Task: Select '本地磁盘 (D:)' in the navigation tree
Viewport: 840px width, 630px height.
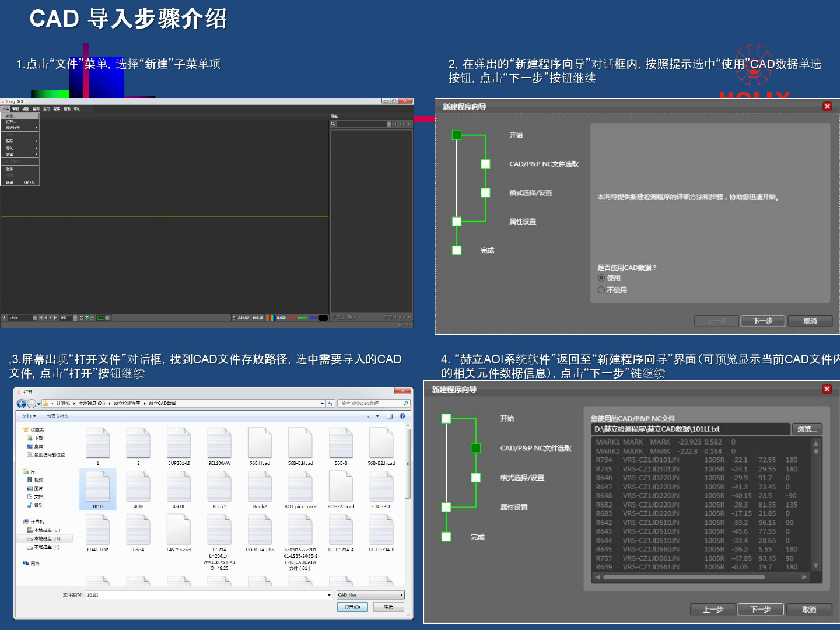Action: coord(43,538)
